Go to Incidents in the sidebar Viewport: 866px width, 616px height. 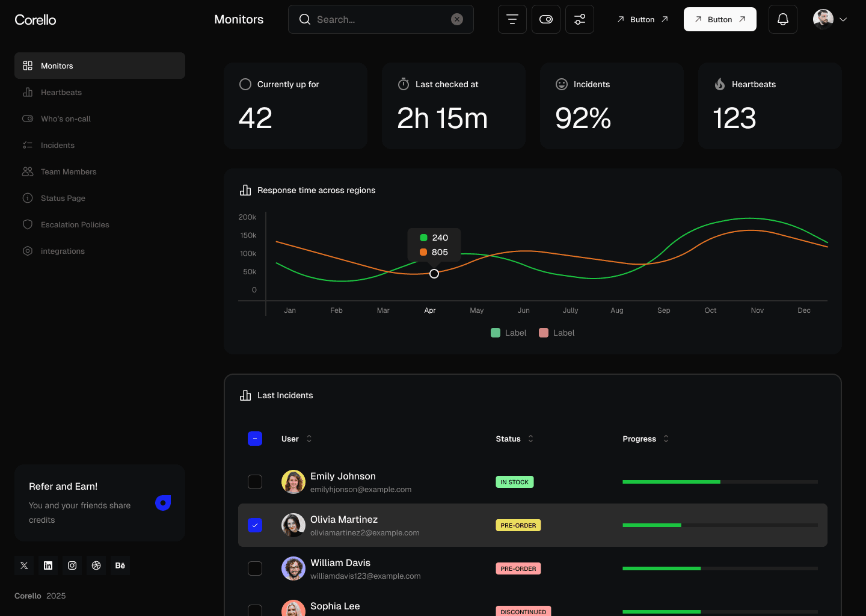tap(100, 145)
